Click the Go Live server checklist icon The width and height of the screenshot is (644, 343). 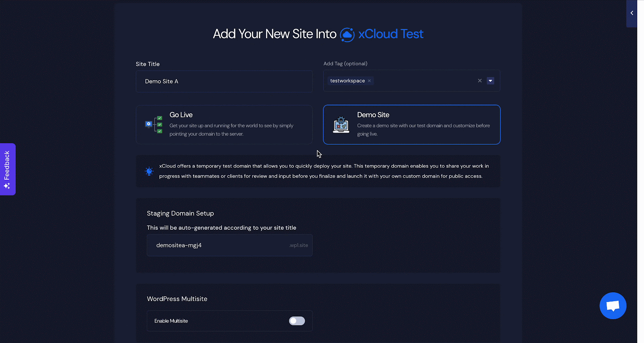tap(154, 125)
